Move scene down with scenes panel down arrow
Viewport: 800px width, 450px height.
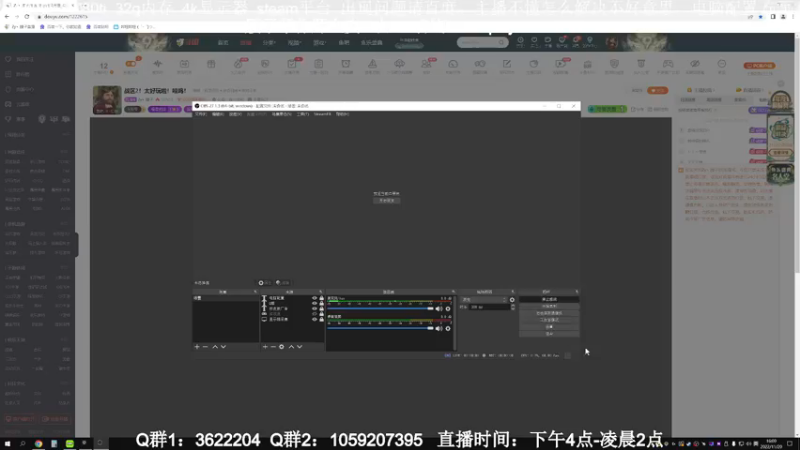tap(223, 347)
